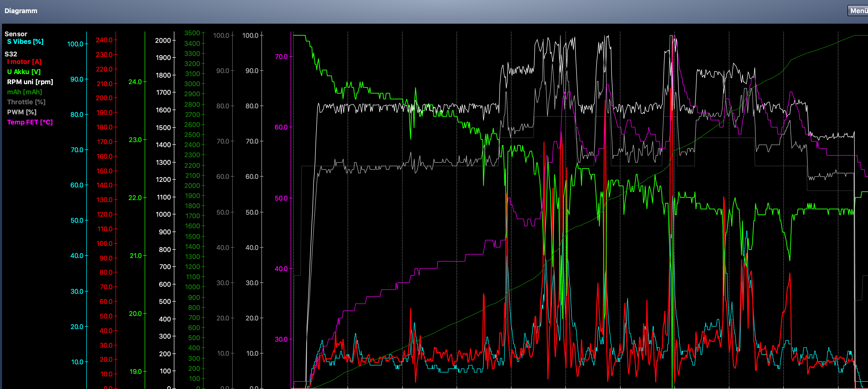
Task: Select the Temp FET [°C] legend entry
Action: (30, 122)
